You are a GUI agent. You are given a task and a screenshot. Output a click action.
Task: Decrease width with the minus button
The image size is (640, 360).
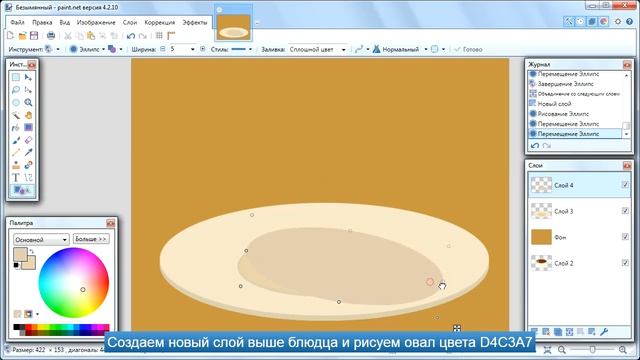click(162, 49)
